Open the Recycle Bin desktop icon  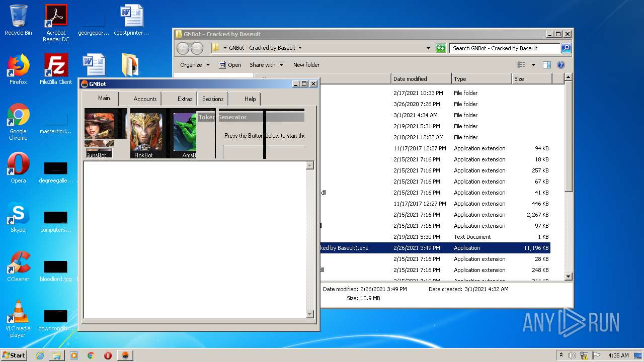click(18, 20)
